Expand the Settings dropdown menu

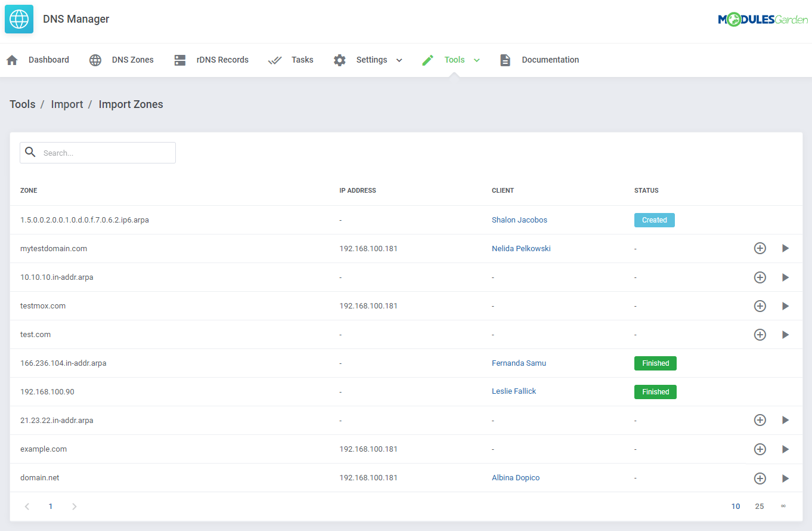tap(398, 60)
